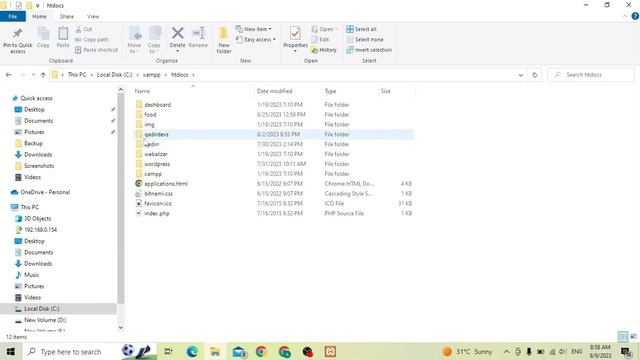Click the navigation pane scrollbar
The image size is (640, 360).
(121, 198)
